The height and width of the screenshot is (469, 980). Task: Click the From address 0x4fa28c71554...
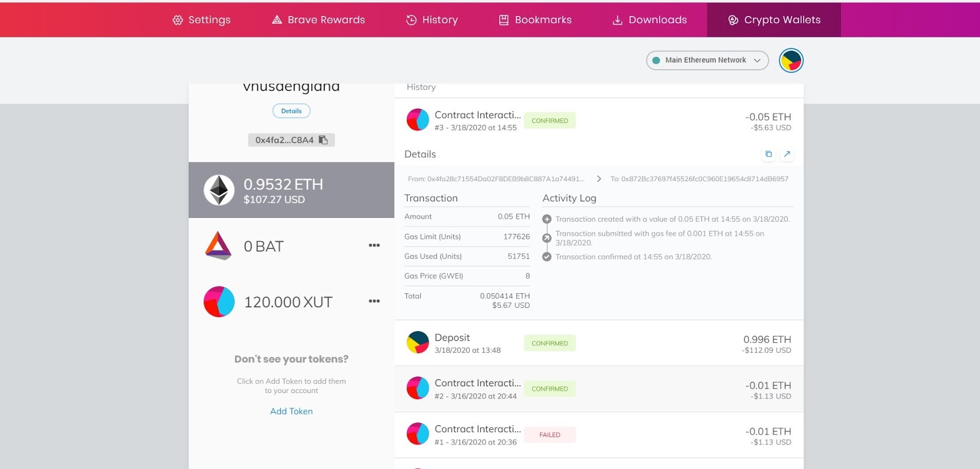(x=496, y=179)
